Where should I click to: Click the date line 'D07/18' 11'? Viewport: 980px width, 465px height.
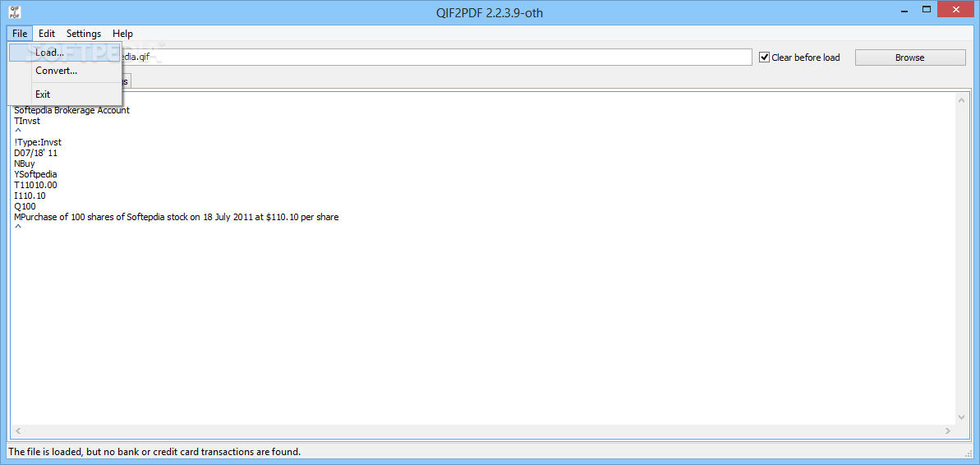36,153
